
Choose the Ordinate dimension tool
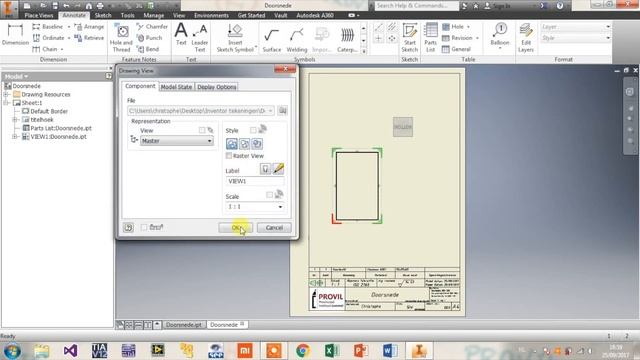[49, 38]
